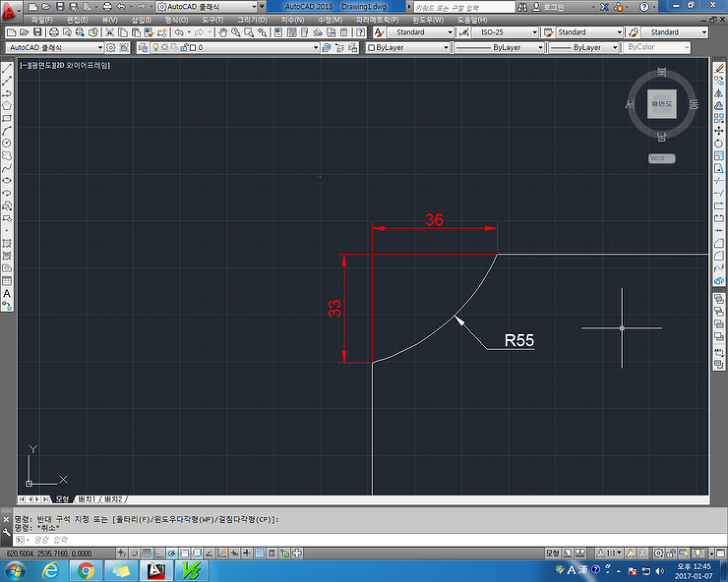Select the Spline draw tool
The height and width of the screenshot is (582, 728).
(7, 168)
